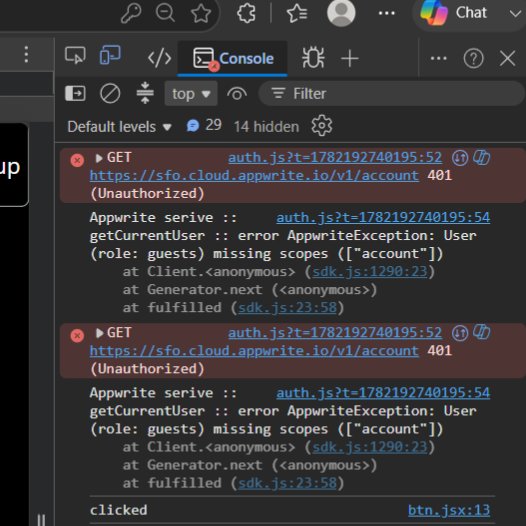
Task: Create live expression eye icon
Action: pyautogui.click(x=237, y=94)
